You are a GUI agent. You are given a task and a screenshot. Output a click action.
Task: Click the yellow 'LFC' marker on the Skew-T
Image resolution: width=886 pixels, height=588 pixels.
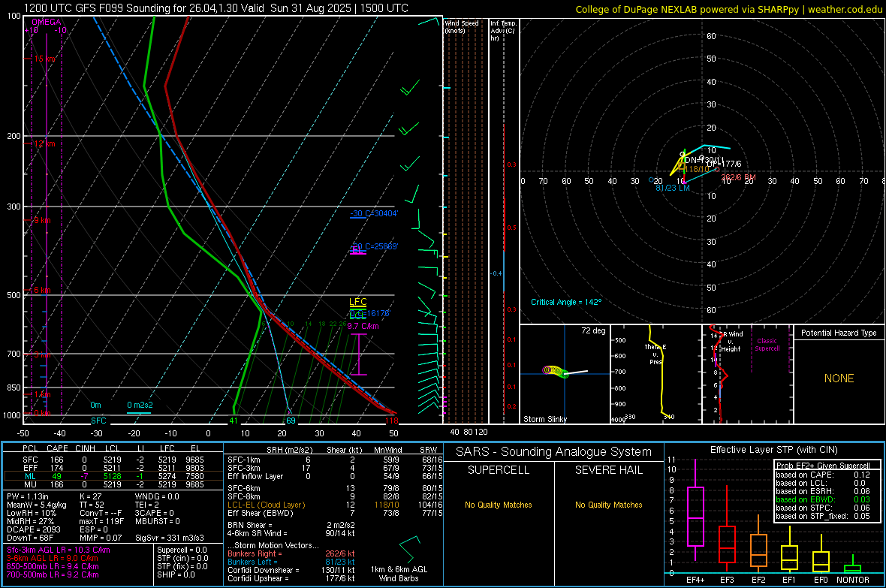click(x=357, y=303)
